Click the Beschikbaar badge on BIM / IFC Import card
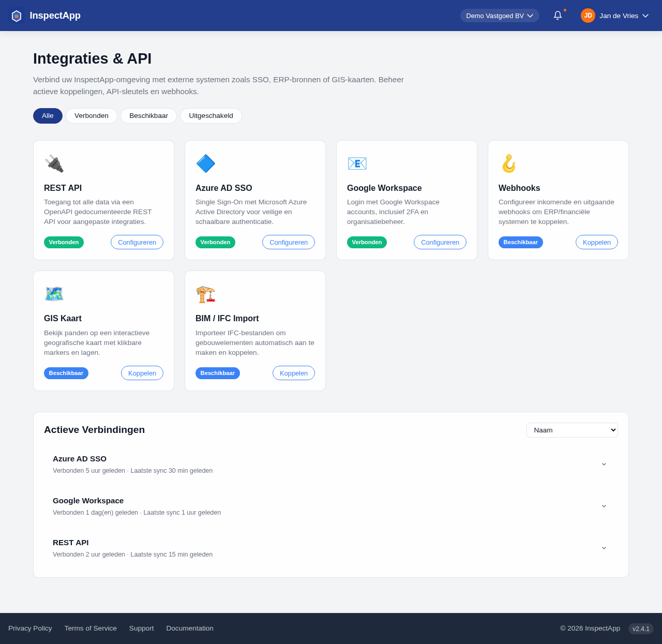This screenshot has height=644, width=662. click(218, 373)
